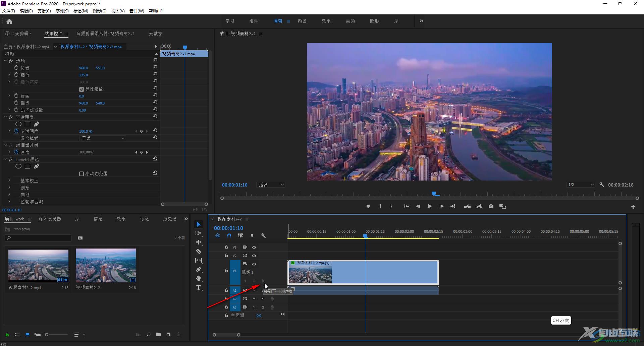Select the Type tool

coord(199,287)
